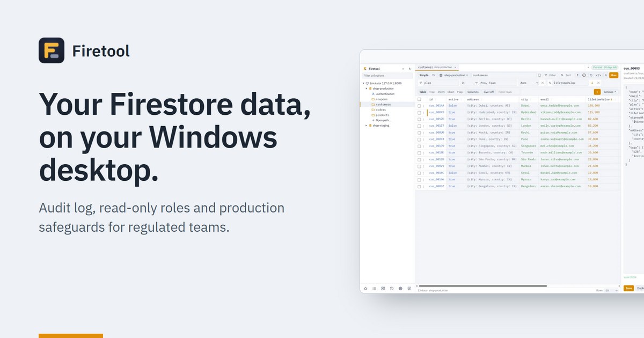This screenshot has height=338, width=644.
Task: Remove the plan filter with its X icon
Action: click(x=543, y=83)
